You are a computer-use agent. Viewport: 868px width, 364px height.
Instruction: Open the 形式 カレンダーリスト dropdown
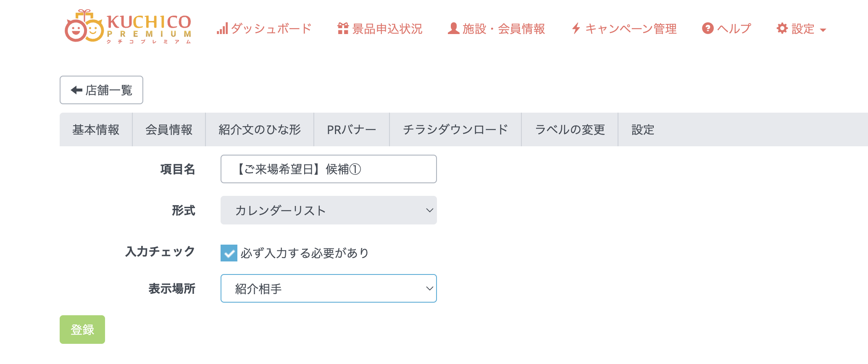click(329, 210)
